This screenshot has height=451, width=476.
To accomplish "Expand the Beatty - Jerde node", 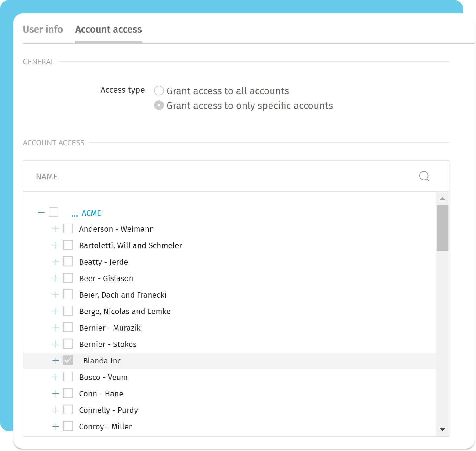I will coord(56,262).
